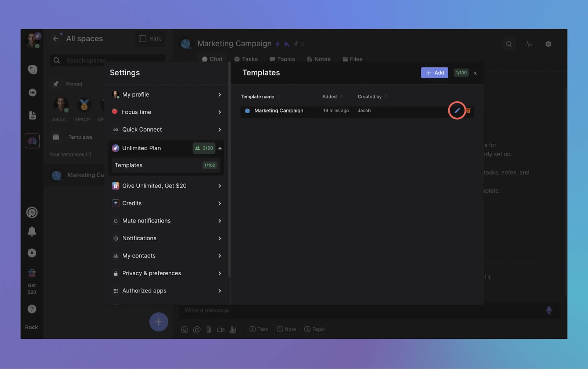Open My profile settings
The height and width of the screenshot is (369, 588).
tap(166, 95)
